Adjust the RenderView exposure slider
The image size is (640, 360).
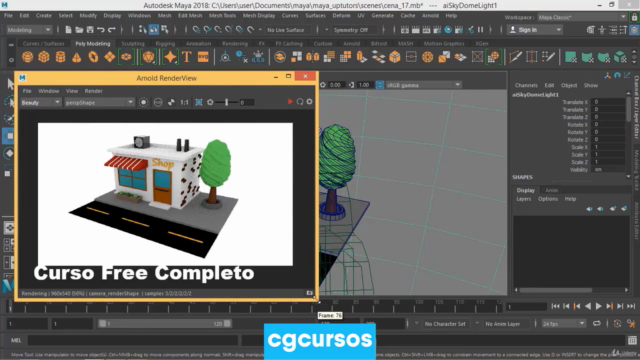[227, 102]
